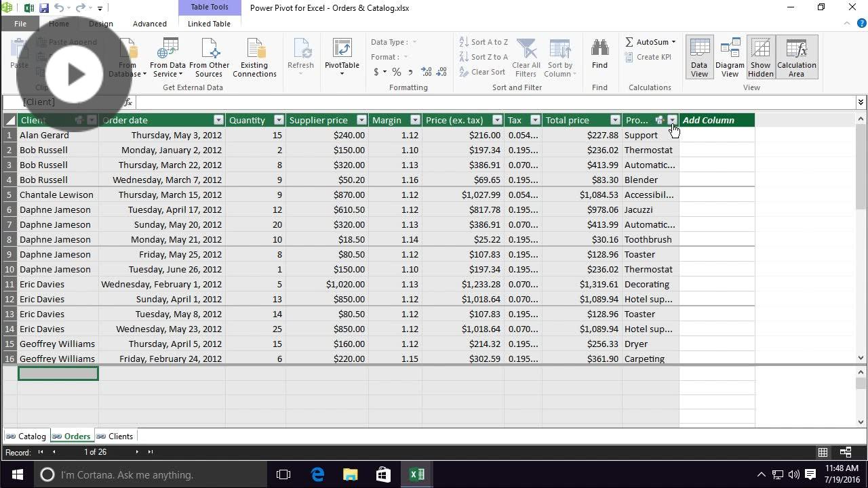Expand the formula bar
Viewport: 868px width, 488px height.
[x=861, y=102]
